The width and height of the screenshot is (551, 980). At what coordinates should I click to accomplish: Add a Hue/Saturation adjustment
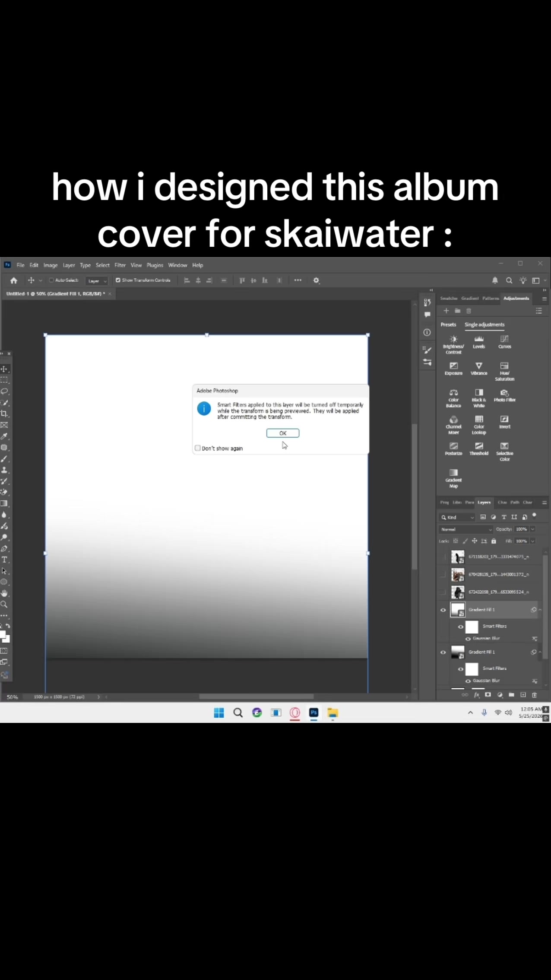(x=504, y=371)
